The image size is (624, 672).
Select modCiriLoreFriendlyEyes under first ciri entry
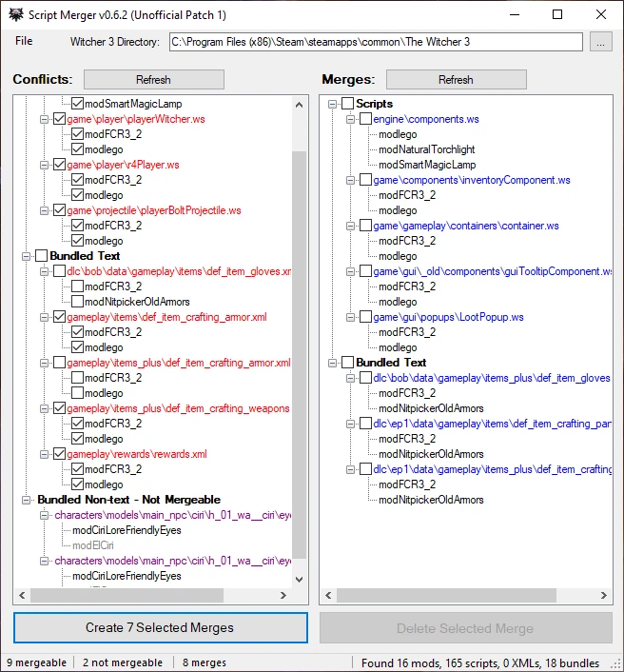tap(127, 530)
